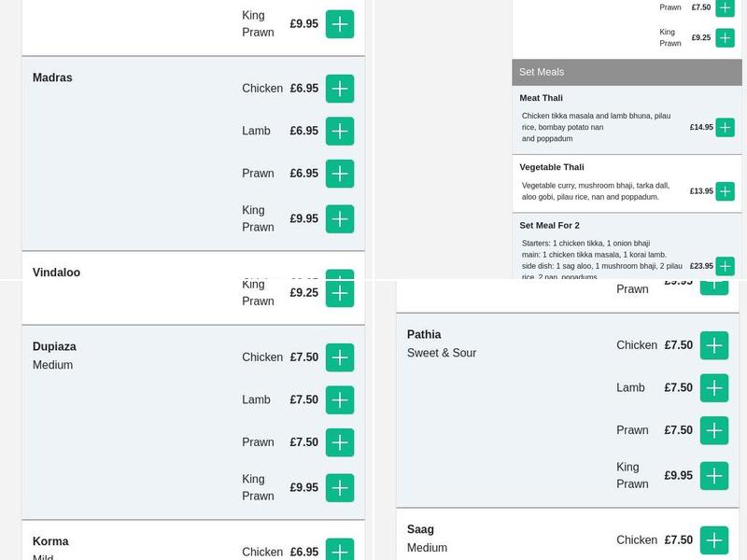Add Meat Thali set meal

pos(725,128)
